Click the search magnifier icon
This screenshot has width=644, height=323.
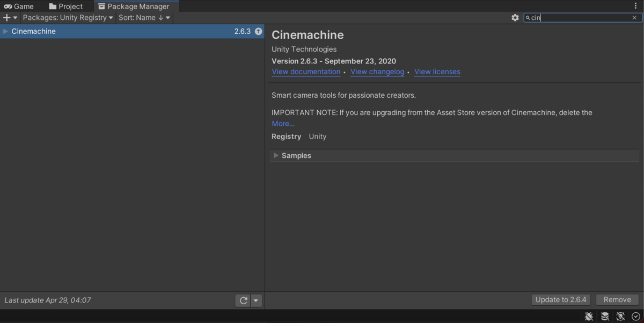(x=528, y=18)
